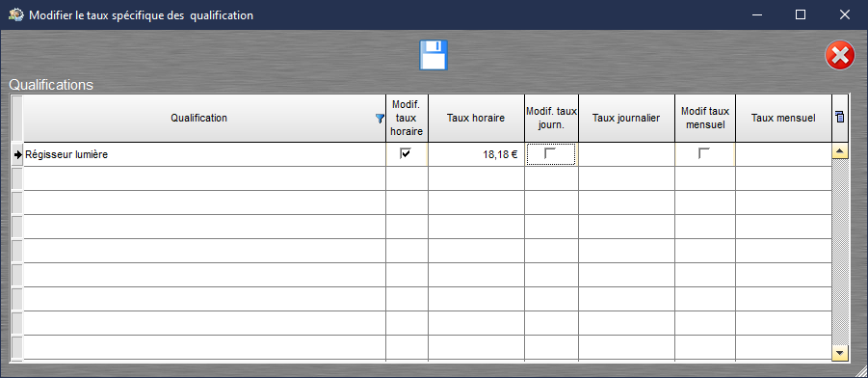Open the column chooser icon in grid header
The height and width of the screenshot is (378, 868).
tap(840, 117)
